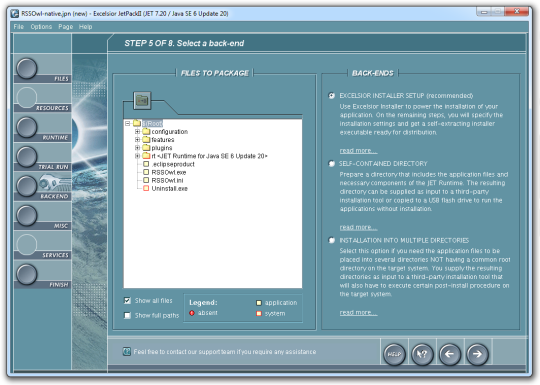The height and width of the screenshot is (385, 540).
Task: Click the Files To Package heading
Action: click(215, 73)
